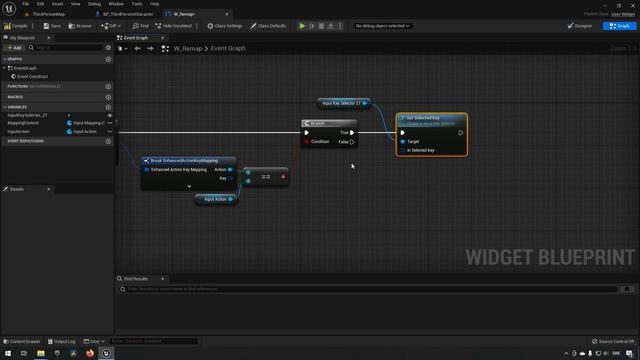Open the View menu

point(76,4)
